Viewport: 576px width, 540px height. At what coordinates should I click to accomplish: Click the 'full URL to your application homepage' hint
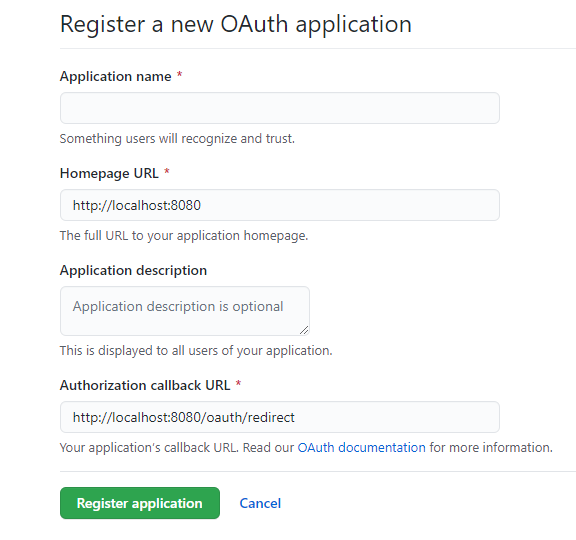pyautogui.click(x=184, y=236)
